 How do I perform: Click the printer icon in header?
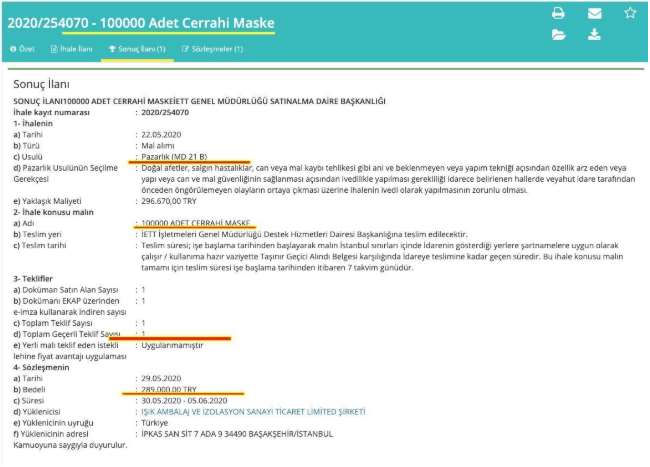tap(559, 14)
